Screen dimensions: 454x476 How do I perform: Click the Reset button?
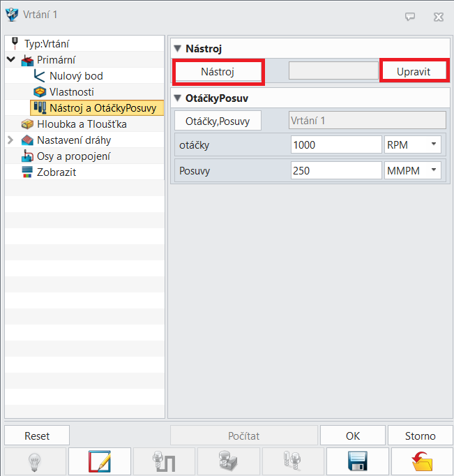coord(37,436)
